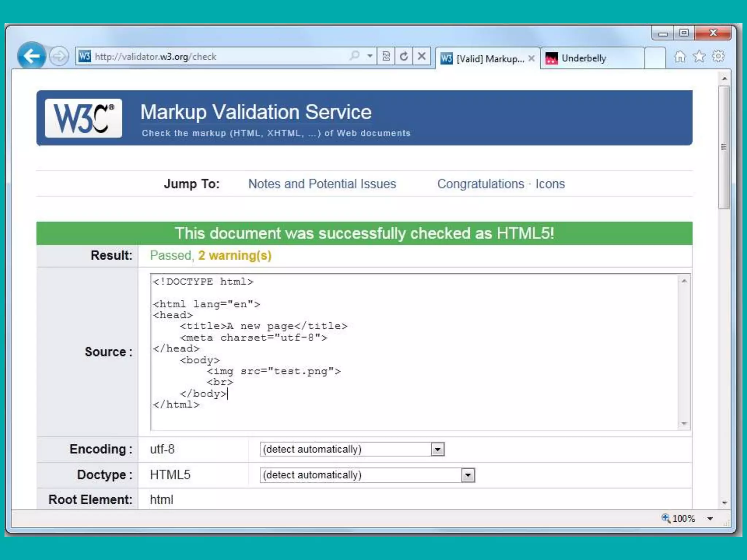Click the compatibility view icon
Viewport: 747px width, 560px height.
pos(386,56)
